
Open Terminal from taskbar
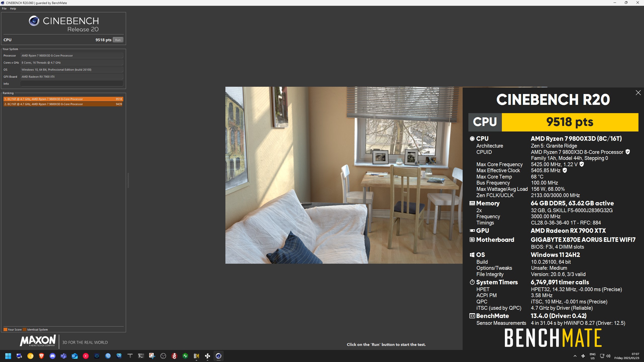141,356
